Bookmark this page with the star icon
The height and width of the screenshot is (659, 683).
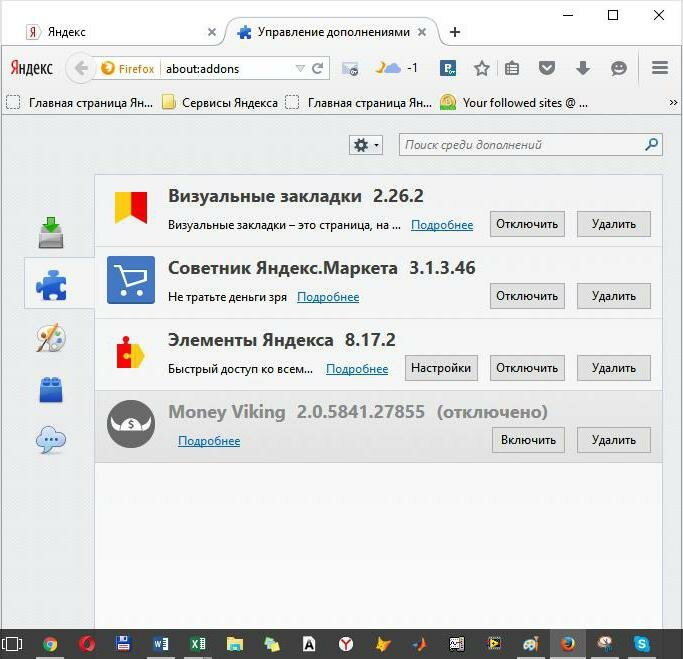[x=481, y=68]
